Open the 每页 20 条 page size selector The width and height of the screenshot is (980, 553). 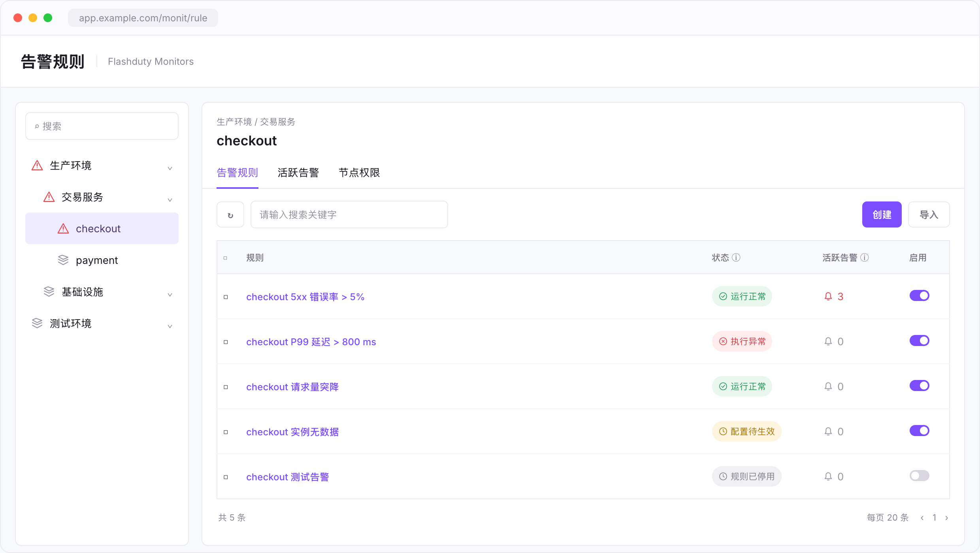(x=888, y=518)
